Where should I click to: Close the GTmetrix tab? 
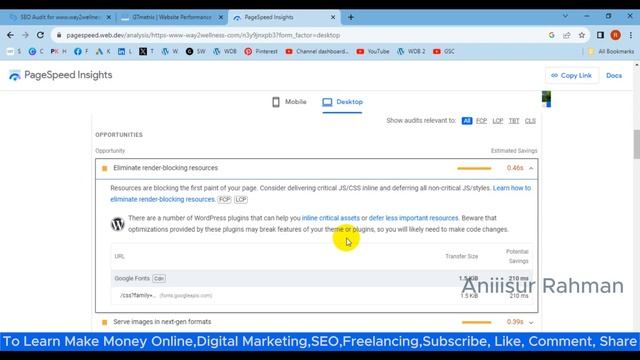point(221,17)
